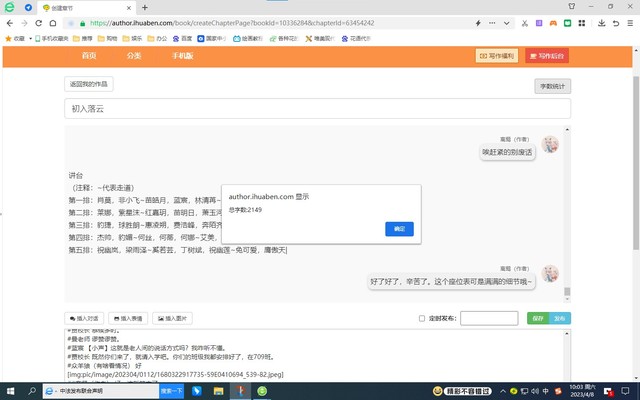
Task: Open 写作福利 writing benefits
Action: coord(497,56)
